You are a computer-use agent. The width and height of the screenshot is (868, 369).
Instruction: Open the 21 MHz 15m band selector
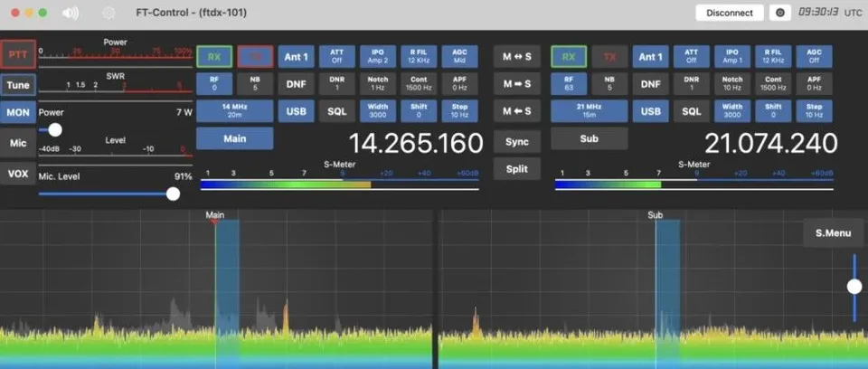tap(589, 111)
